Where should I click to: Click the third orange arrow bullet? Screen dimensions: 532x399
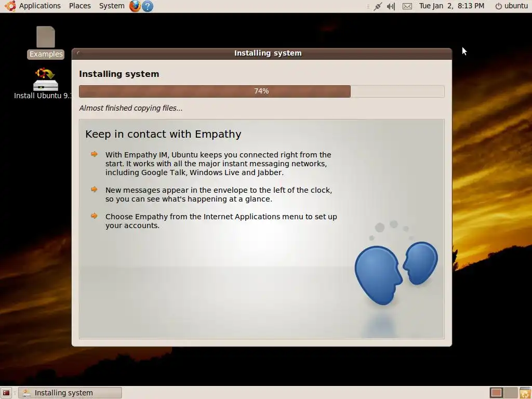[94, 216]
